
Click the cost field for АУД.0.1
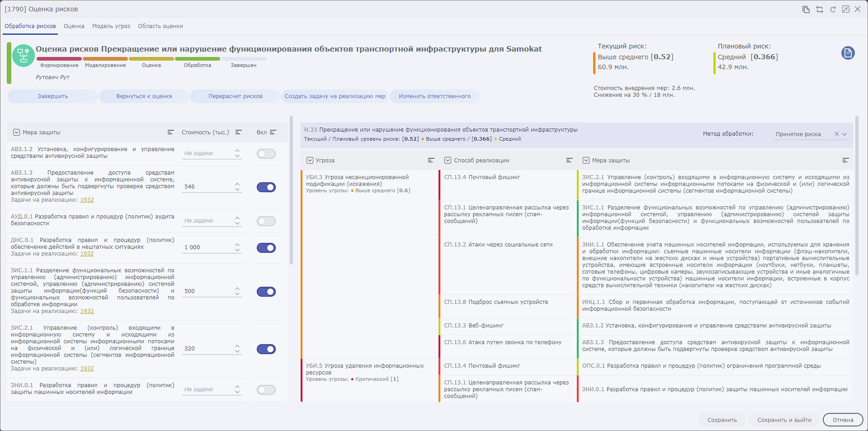click(208, 221)
